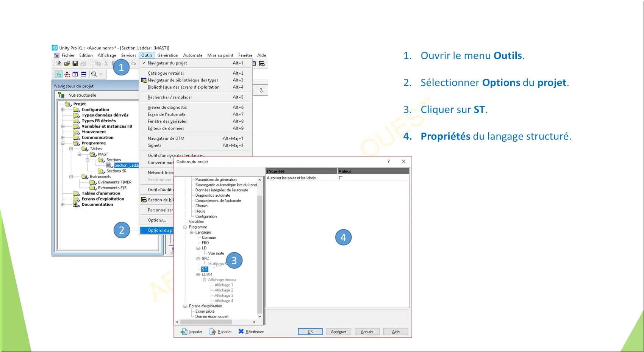Viewport: 644px width, 352px height.
Task: Click the horizontal split view icon
Action: 83,74
